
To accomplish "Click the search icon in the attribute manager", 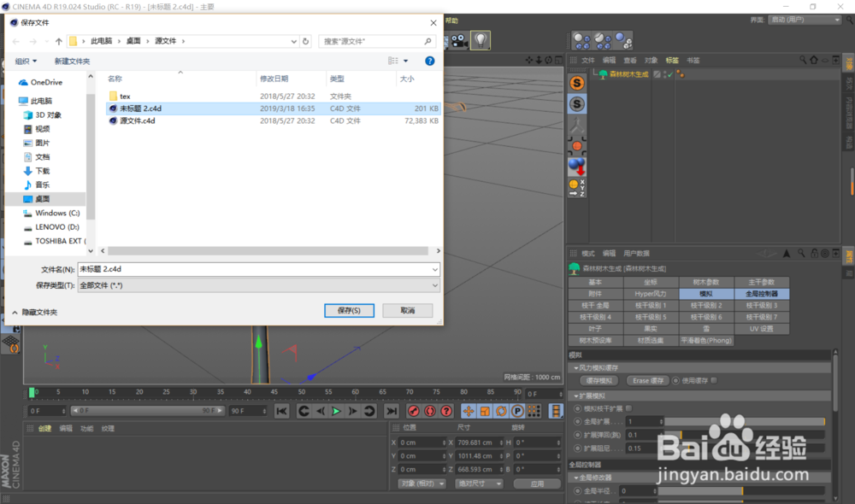I will [801, 254].
